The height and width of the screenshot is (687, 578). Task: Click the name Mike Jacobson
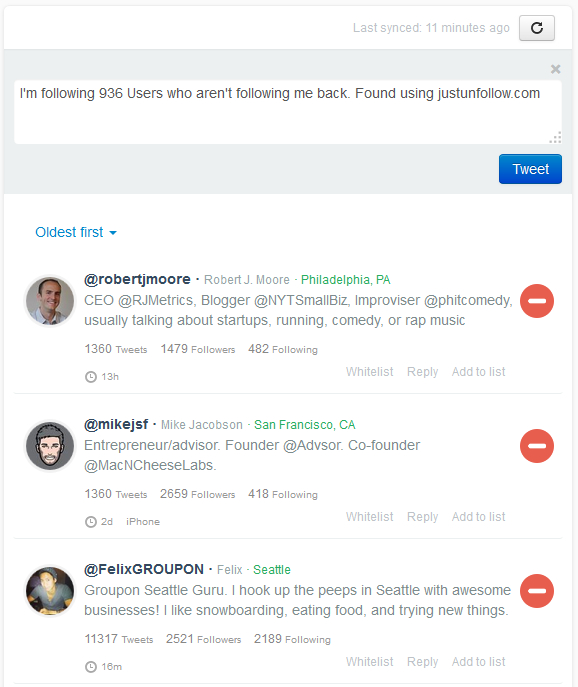click(x=202, y=425)
